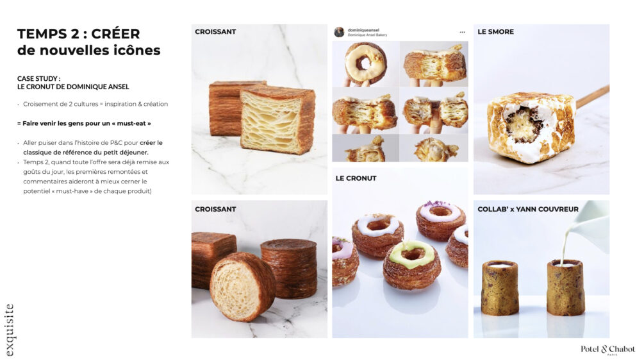Click the Croisement de 2 cultures bullet
The image size is (644, 363).
click(95, 104)
